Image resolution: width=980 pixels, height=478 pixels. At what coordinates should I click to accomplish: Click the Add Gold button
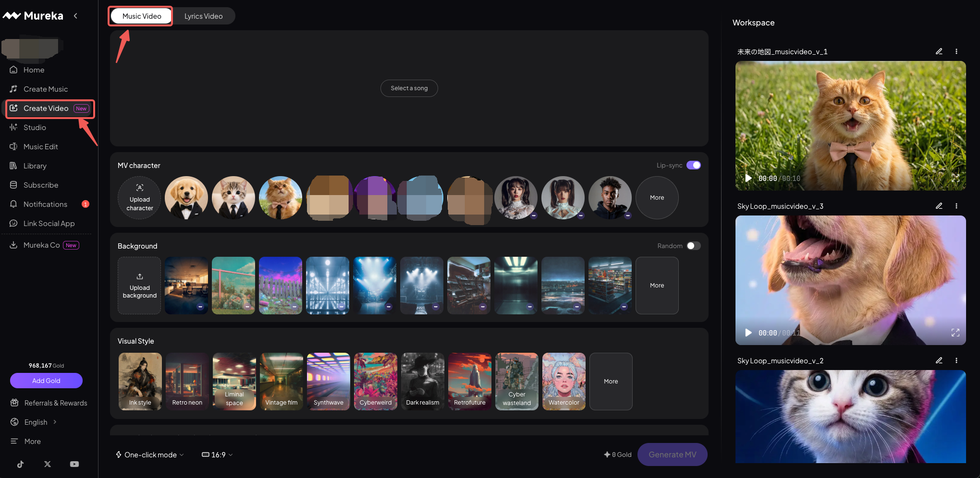[46, 381]
